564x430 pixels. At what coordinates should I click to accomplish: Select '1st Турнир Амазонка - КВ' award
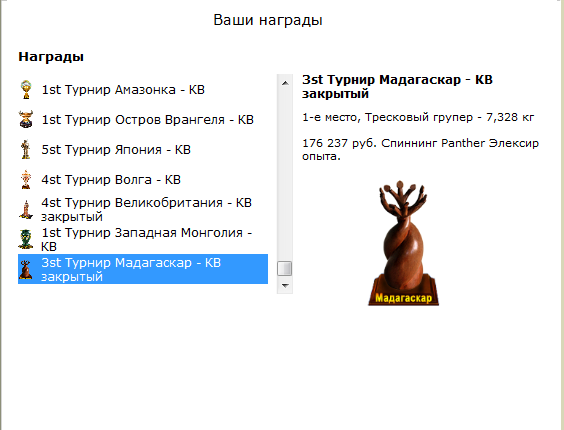(x=143, y=90)
